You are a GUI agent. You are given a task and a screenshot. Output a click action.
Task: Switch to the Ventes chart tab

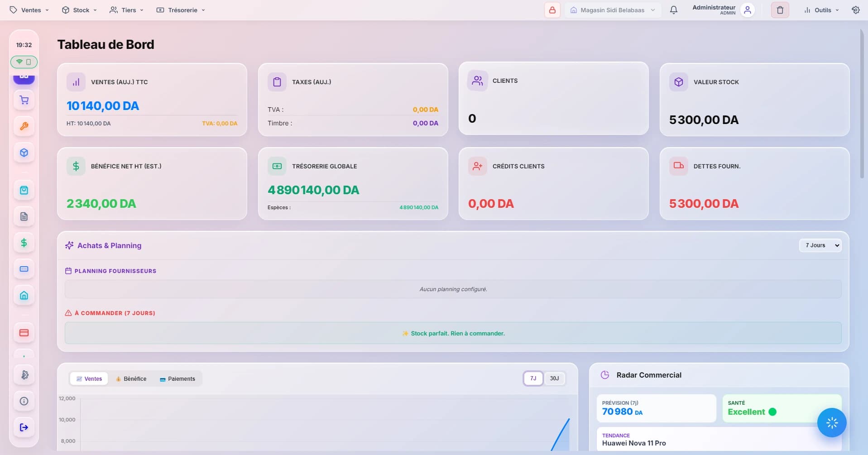point(89,379)
